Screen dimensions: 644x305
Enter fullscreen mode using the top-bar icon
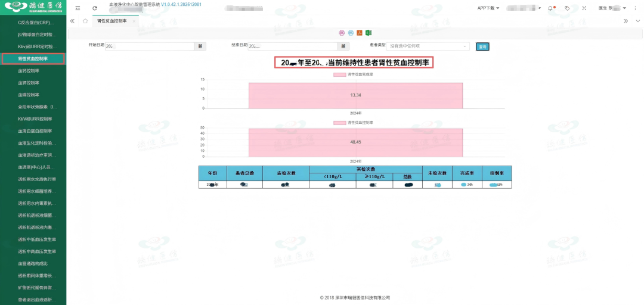point(584,8)
